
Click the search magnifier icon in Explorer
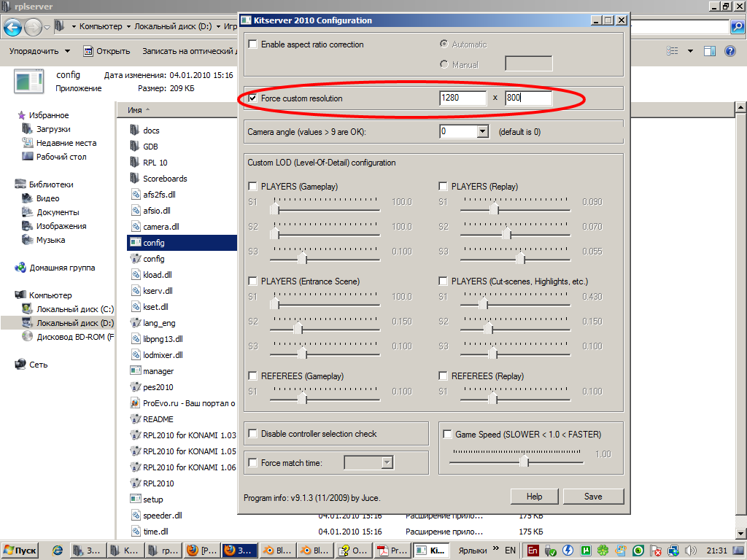click(x=738, y=27)
